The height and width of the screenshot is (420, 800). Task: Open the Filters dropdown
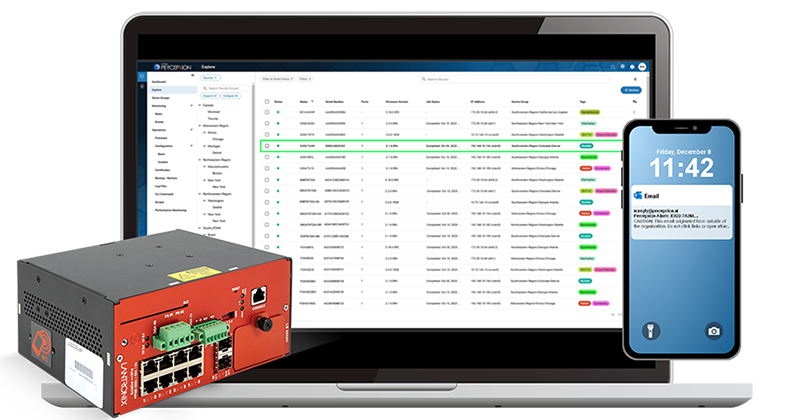(305, 79)
